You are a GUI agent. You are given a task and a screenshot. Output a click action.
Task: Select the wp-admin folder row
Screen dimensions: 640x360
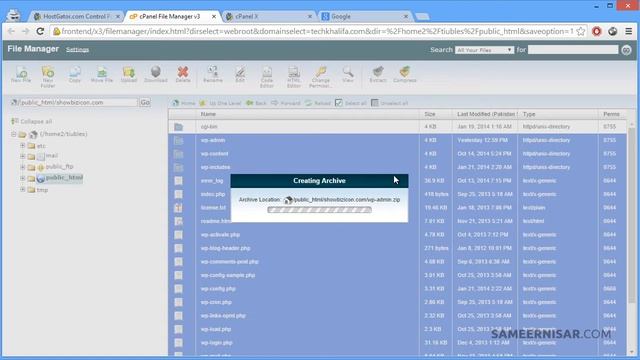(397, 140)
